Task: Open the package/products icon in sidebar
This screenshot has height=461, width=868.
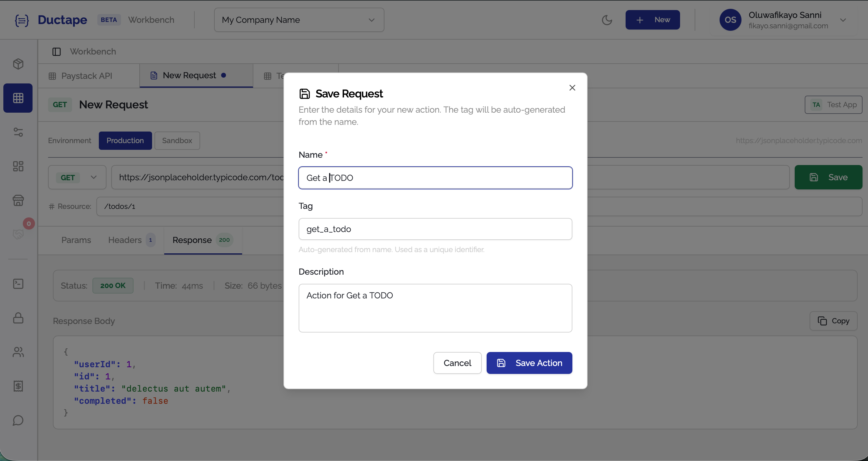Action: click(18, 64)
